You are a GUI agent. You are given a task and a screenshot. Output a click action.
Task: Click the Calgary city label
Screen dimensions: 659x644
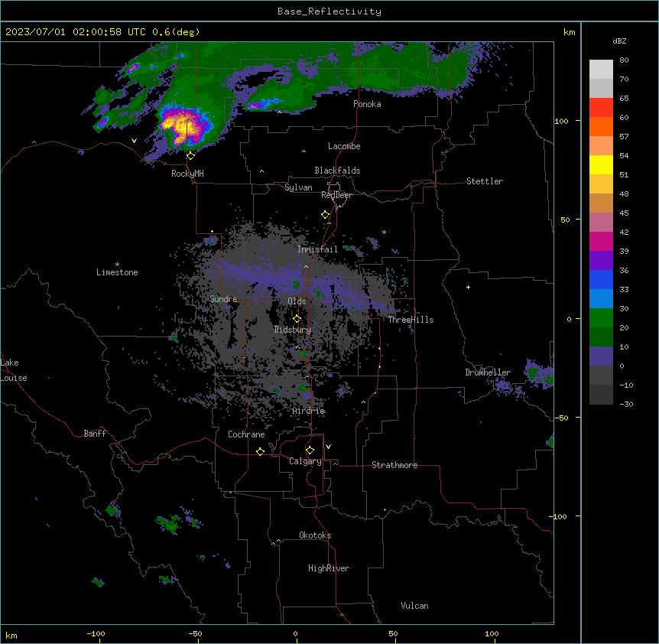pos(305,461)
